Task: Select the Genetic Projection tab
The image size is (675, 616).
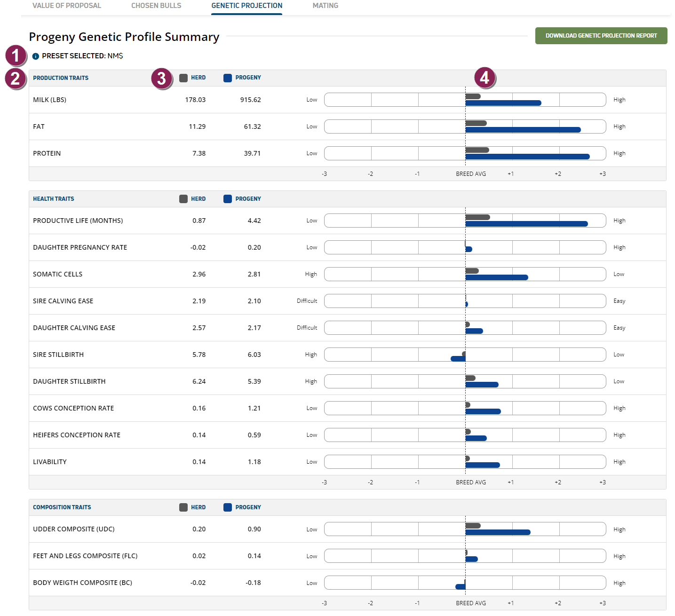Action: [x=247, y=6]
